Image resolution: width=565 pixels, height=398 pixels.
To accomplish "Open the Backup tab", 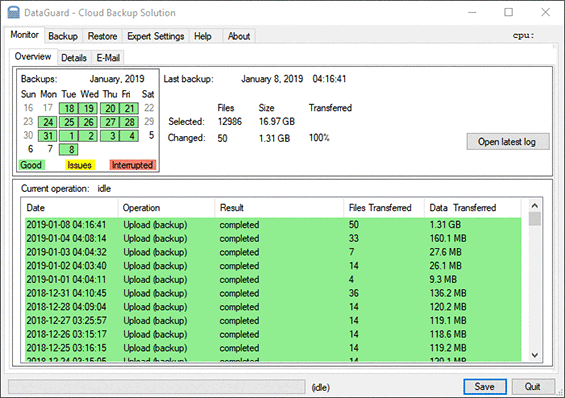I will [63, 36].
